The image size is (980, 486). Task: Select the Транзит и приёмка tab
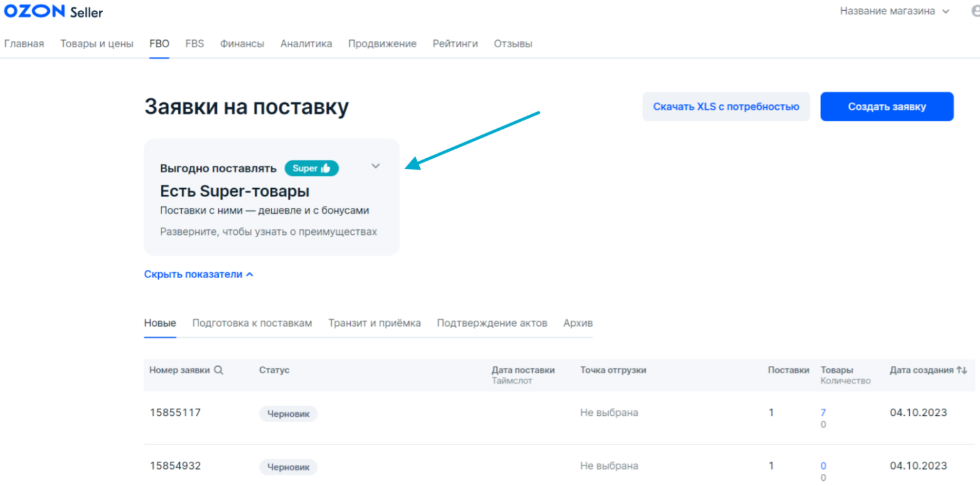tap(375, 323)
